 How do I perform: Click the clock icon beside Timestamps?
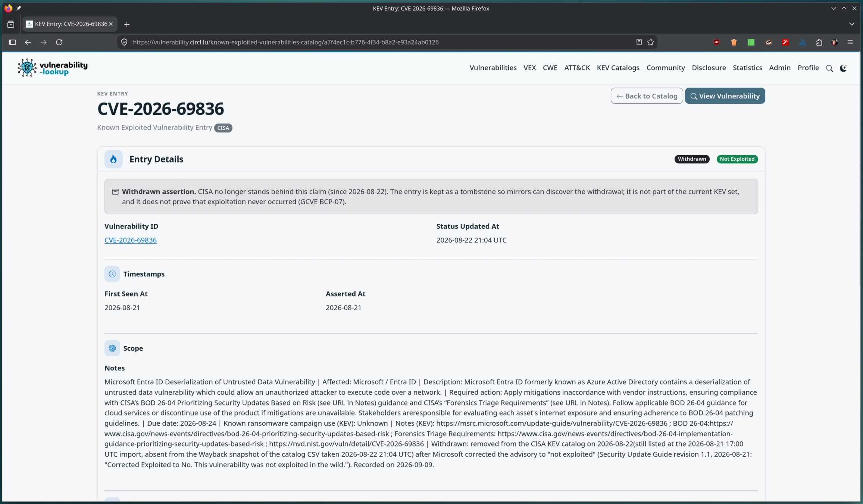(112, 274)
